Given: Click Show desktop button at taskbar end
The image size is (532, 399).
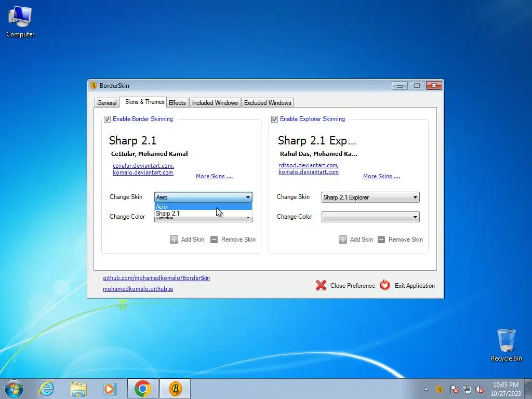Looking at the screenshot, I should (x=528, y=389).
